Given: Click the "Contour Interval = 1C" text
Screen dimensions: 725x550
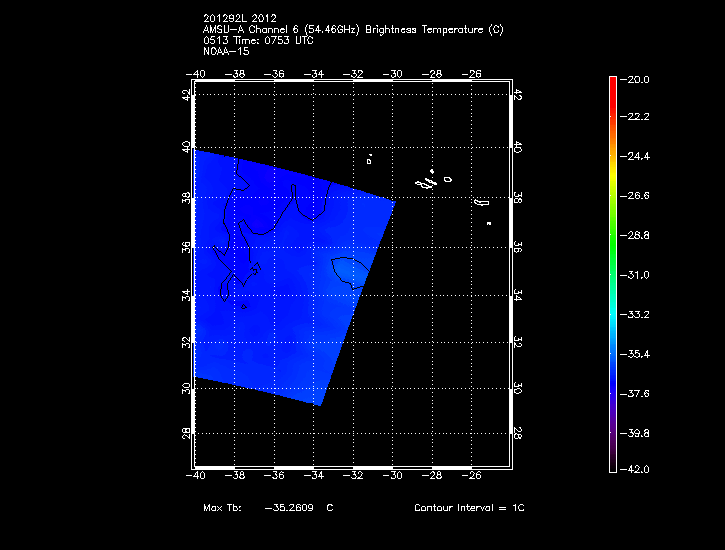Looking at the screenshot, I should tap(469, 508).
